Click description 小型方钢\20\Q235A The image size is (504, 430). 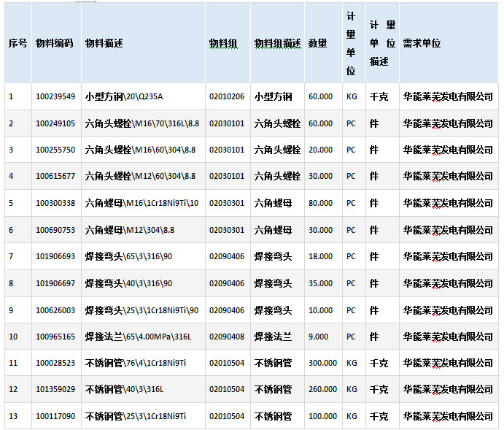(x=124, y=96)
